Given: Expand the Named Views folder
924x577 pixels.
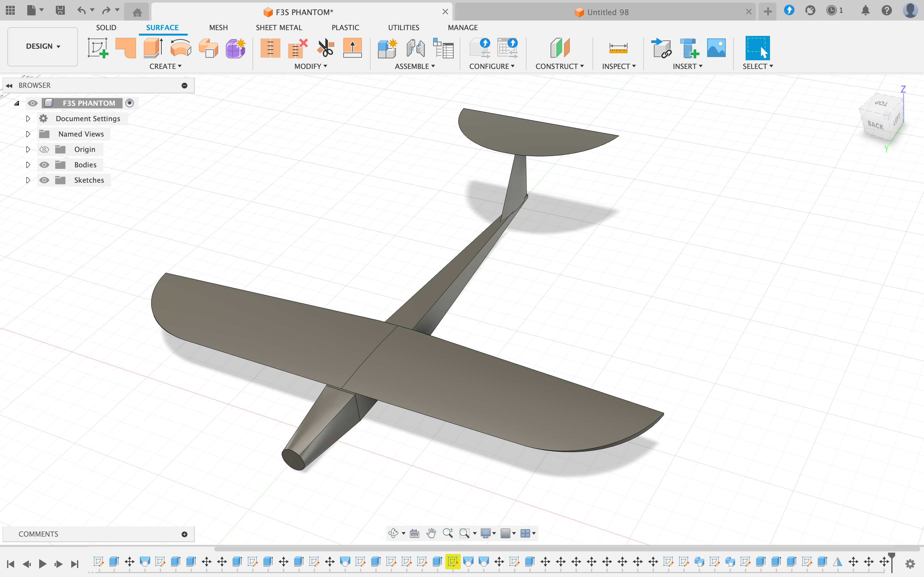Looking at the screenshot, I should (28, 134).
